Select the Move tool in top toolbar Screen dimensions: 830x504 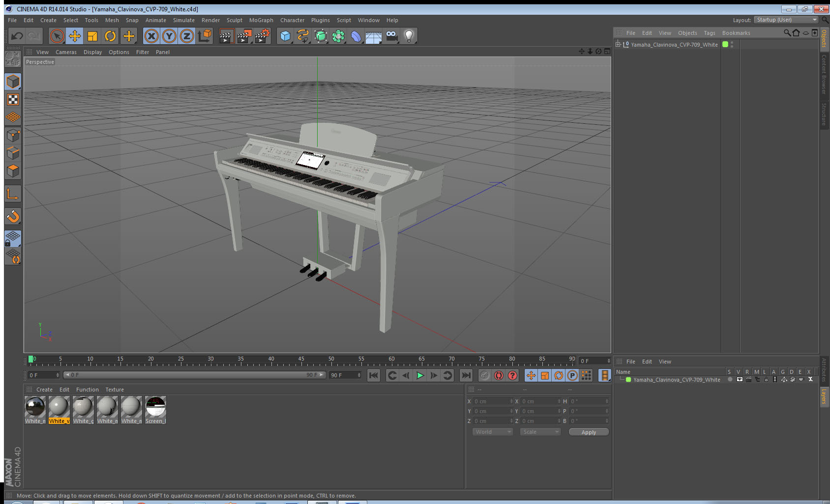75,36
